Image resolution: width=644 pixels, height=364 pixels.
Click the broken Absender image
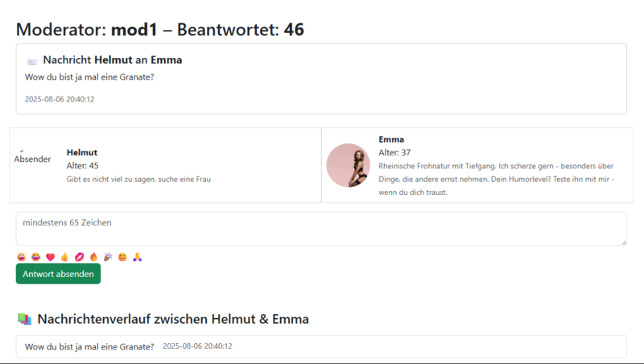tap(32, 157)
